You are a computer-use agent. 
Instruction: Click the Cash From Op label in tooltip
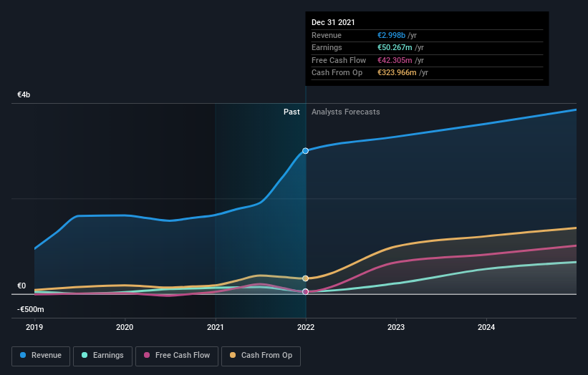click(x=337, y=73)
